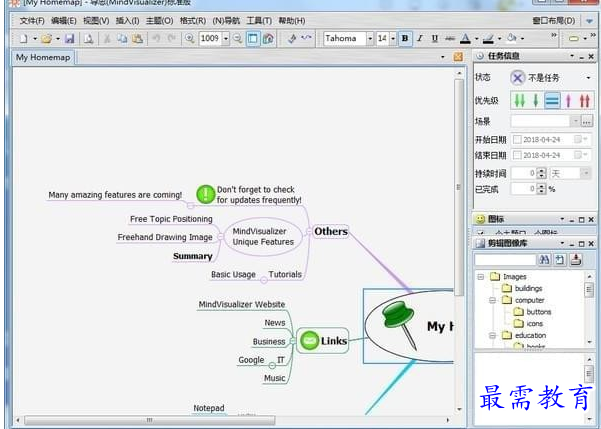
Task: Click the Save toolbar icon
Action: coord(69,39)
